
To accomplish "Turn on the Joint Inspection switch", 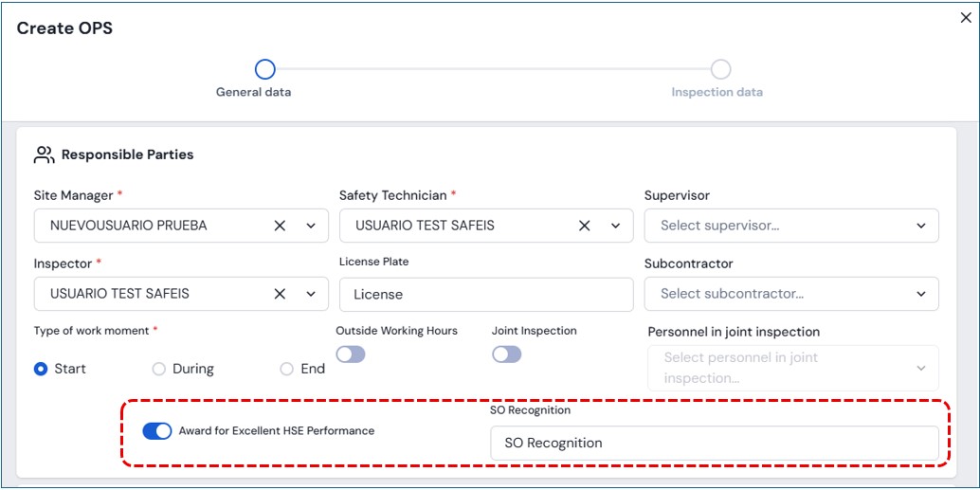I will click(506, 354).
